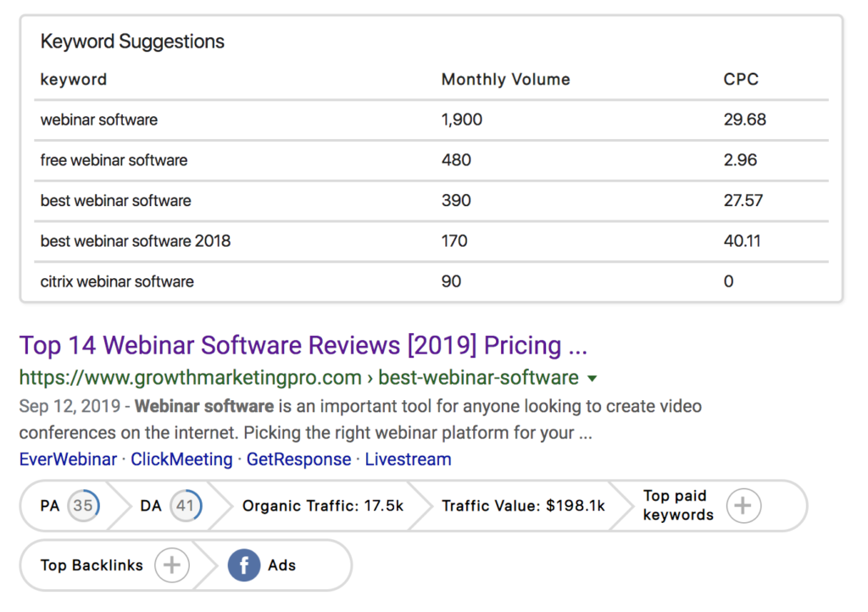The width and height of the screenshot is (868, 612).
Task: Click the Keyword Suggestions heading
Action: pyautogui.click(x=132, y=42)
